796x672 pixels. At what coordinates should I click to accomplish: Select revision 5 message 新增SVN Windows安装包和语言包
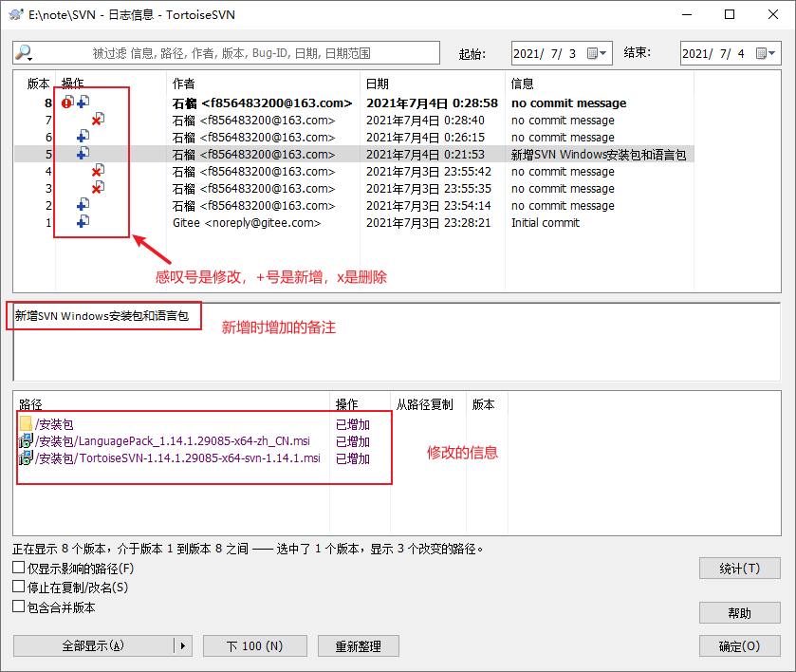click(599, 155)
